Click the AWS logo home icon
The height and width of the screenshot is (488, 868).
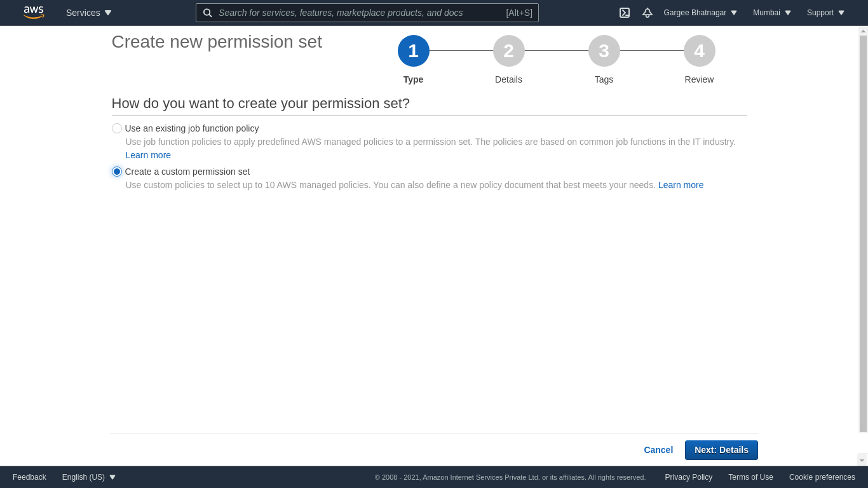(x=34, y=13)
